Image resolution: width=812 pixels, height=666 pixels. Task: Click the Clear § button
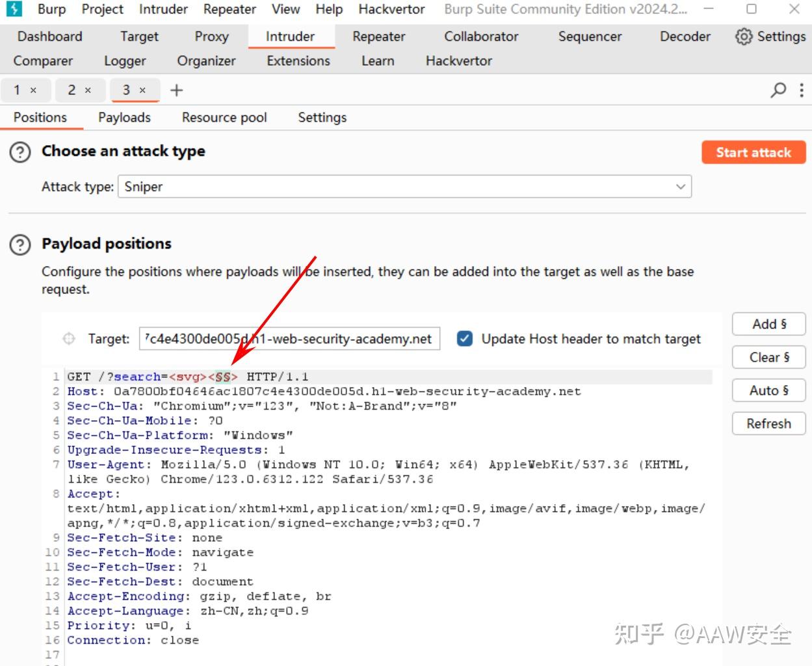point(769,357)
